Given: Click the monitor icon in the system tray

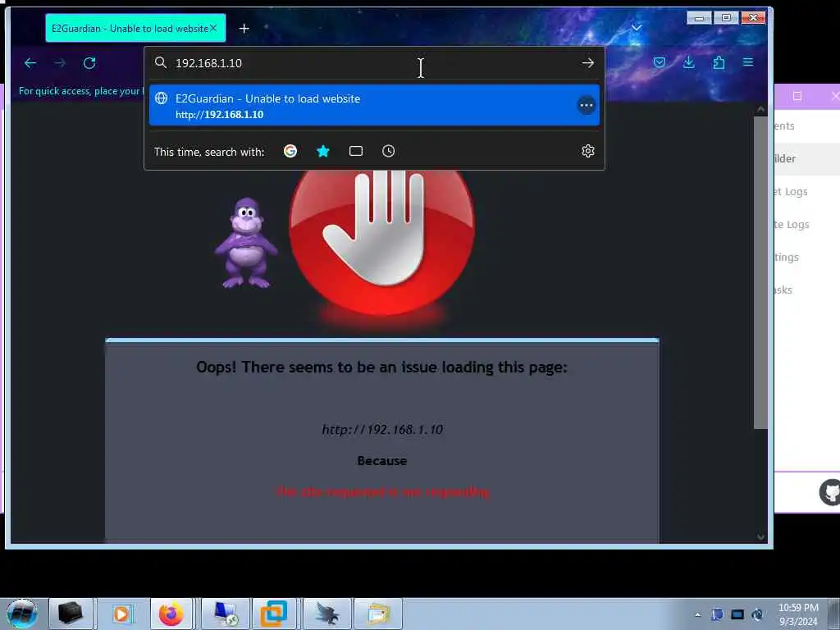Looking at the screenshot, I should pos(737,614).
